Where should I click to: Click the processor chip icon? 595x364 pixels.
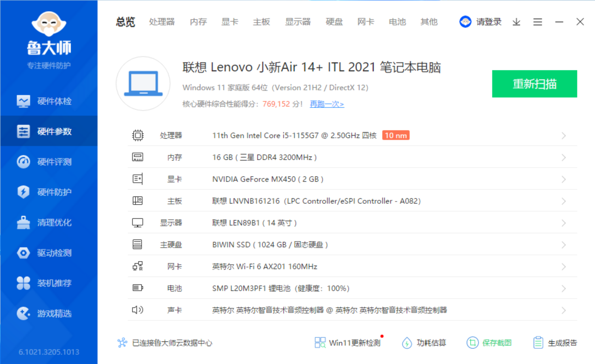[138, 135]
